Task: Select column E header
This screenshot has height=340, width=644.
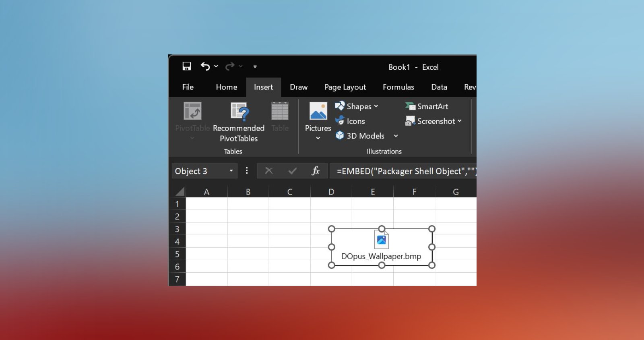Action: (373, 192)
